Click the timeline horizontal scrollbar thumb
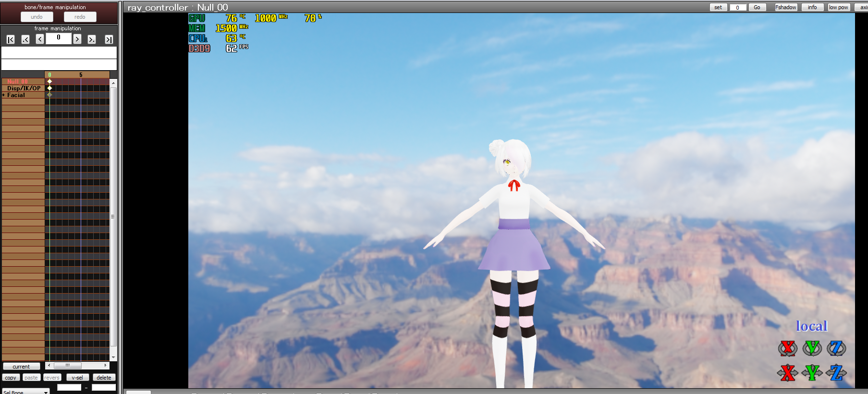This screenshot has width=868, height=394. click(x=68, y=365)
